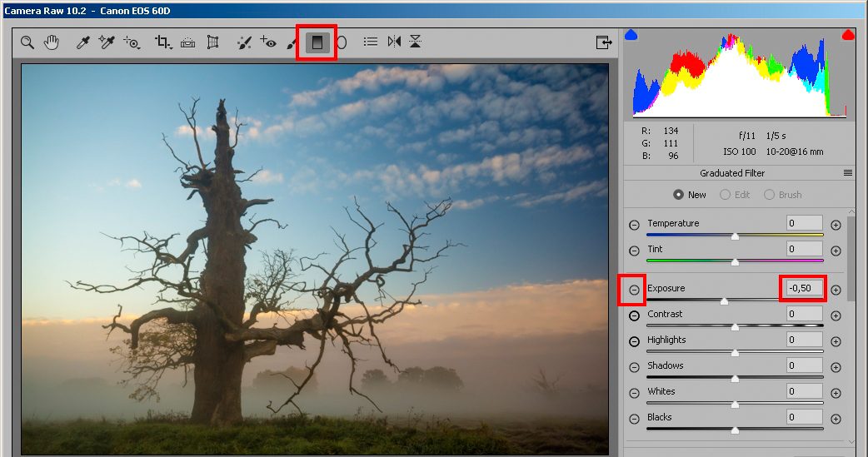This screenshot has height=457, width=868.
Task: Click the minus button beside Temperature
Action: (x=634, y=225)
